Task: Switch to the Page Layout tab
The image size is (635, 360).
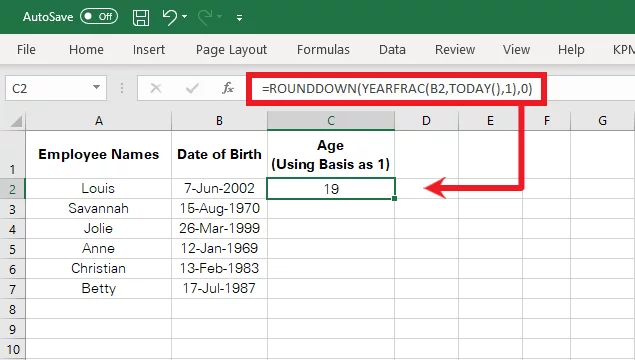Action: click(x=231, y=50)
